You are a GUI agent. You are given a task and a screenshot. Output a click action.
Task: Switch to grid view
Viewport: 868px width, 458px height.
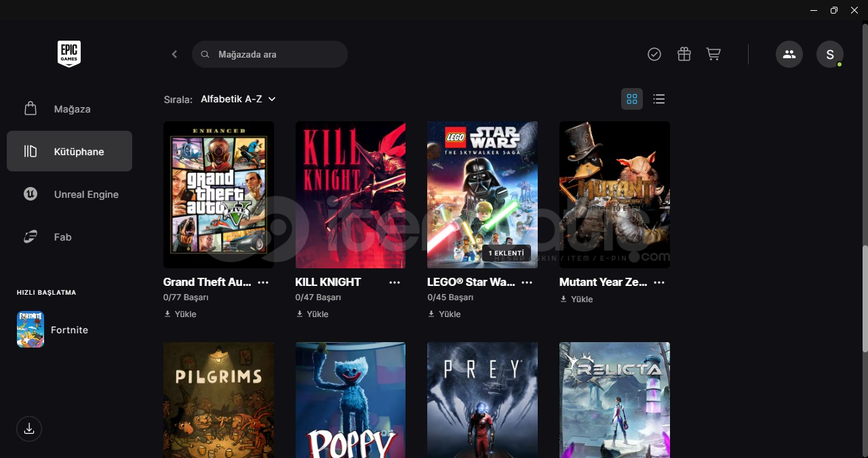pyautogui.click(x=632, y=99)
